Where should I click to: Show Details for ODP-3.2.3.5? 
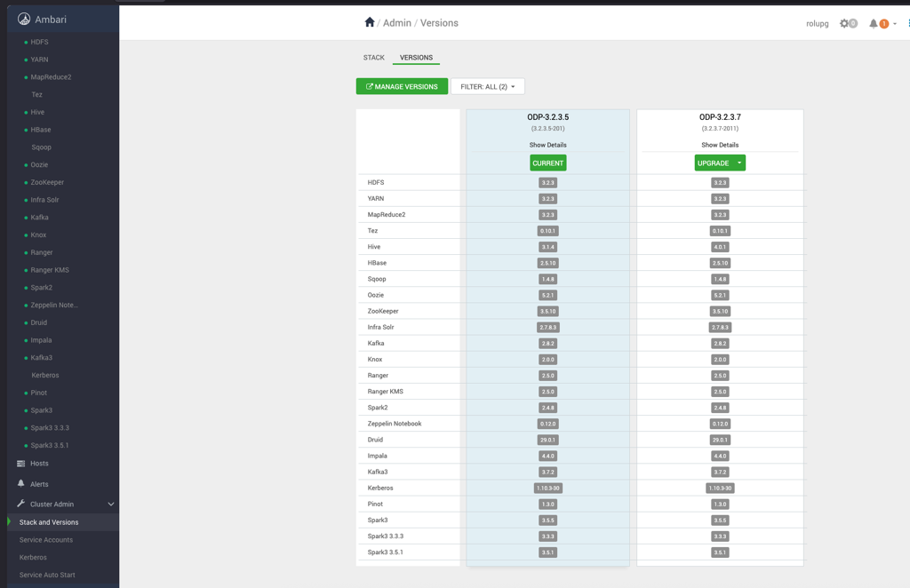[547, 145]
